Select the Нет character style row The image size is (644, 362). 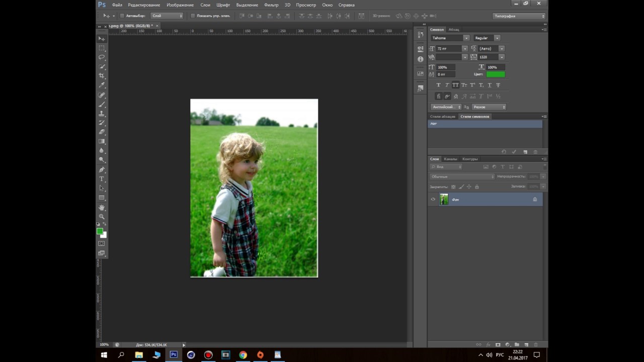tap(485, 124)
